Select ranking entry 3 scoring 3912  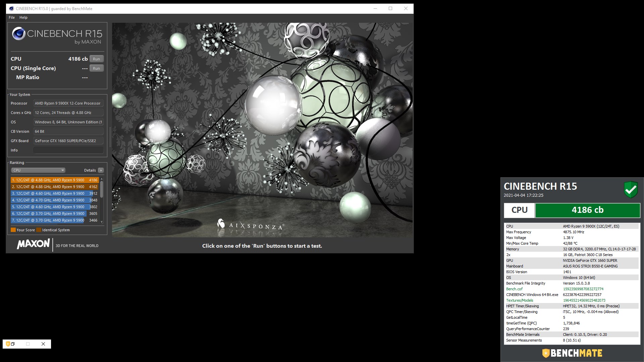(55, 193)
